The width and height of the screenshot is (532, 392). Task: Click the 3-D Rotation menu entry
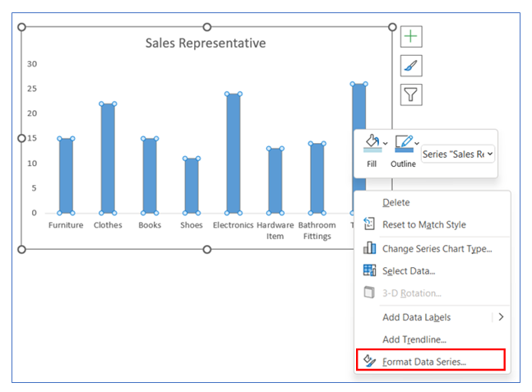pos(433,293)
